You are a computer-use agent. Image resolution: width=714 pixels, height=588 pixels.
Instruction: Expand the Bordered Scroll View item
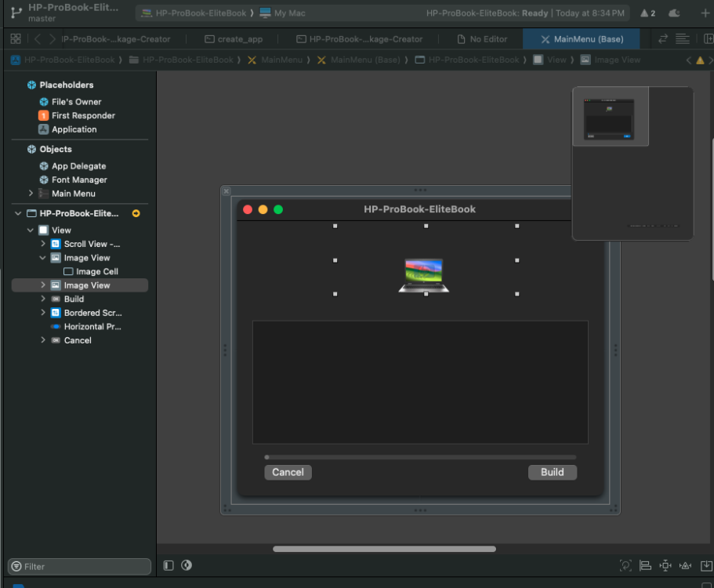pos(43,313)
